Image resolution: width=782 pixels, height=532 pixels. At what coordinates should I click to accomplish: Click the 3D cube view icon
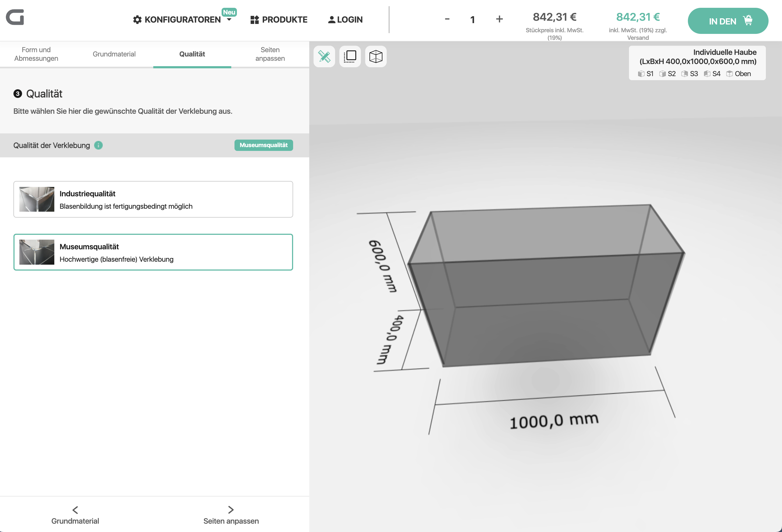coord(376,56)
